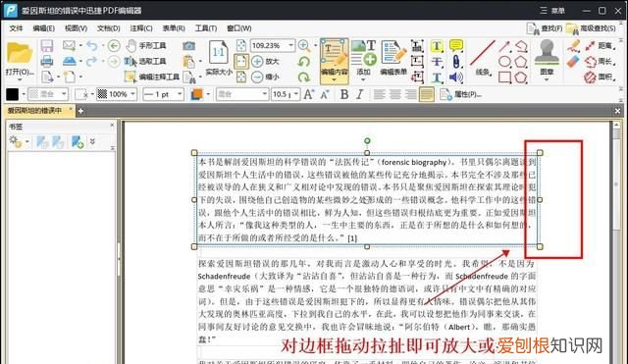Image resolution: width=628 pixels, height=364 pixels.
Task: Expand the 添加 add dropdown arrow
Action: (363, 79)
